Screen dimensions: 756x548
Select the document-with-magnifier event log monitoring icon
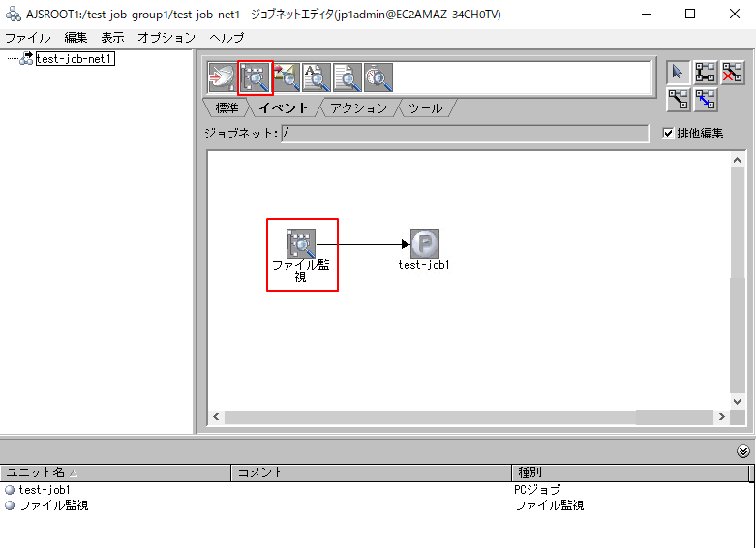[348, 77]
